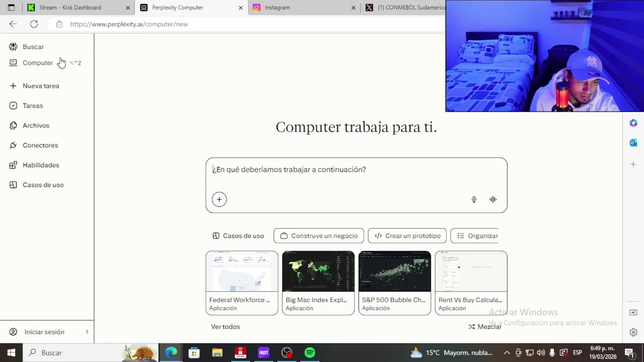The image size is (644, 362).
Task: Select the Casos de uso filter tab
Action: click(238, 236)
